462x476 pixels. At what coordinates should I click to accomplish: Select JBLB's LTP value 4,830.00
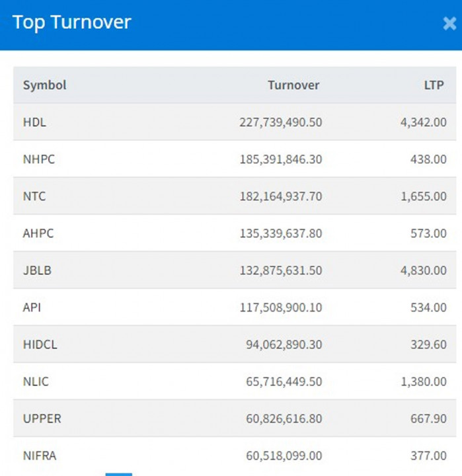(423, 270)
